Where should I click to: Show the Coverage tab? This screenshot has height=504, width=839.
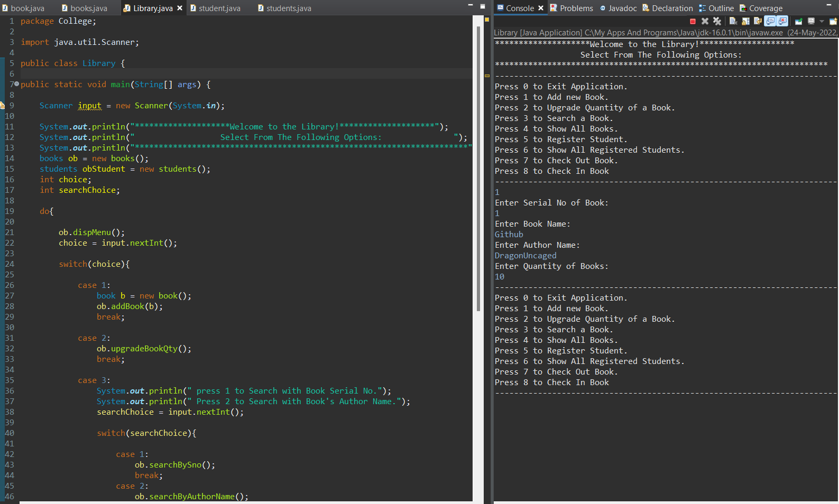tap(761, 8)
